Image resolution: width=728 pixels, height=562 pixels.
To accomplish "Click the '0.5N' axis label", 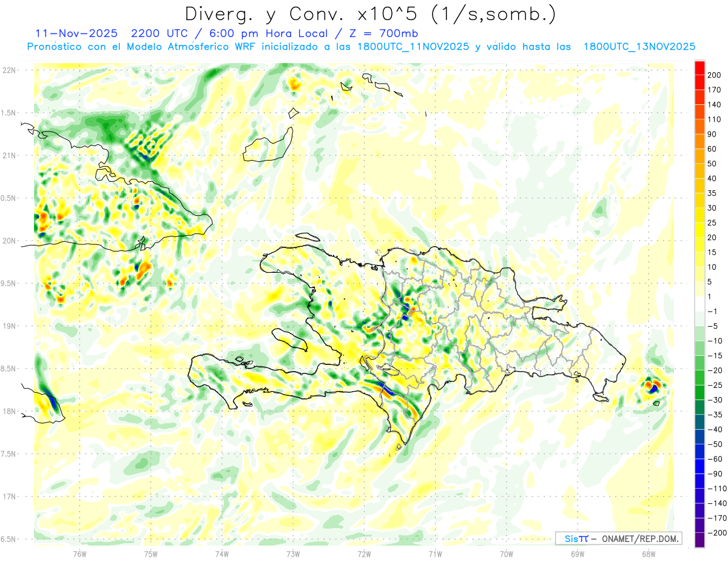I will (x=8, y=198).
